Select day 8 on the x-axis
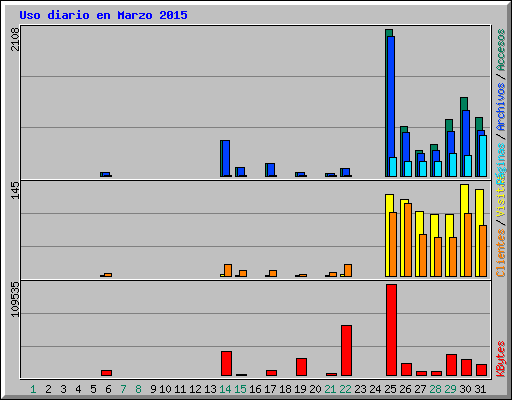 (138, 389)
